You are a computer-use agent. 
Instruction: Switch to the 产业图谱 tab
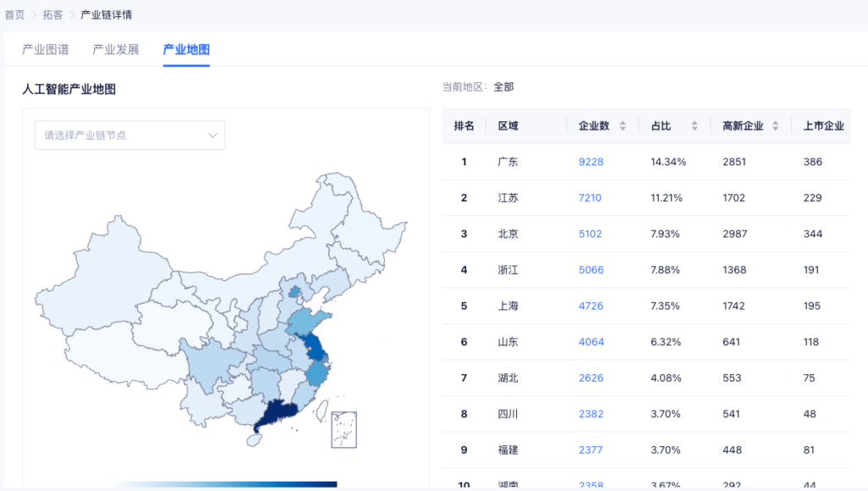pyautogui.click(x=46, y=49)
